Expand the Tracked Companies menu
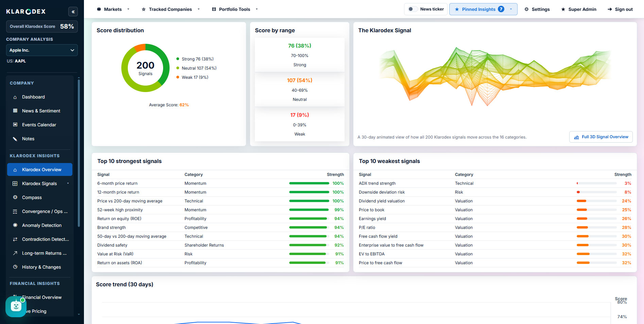This screenshot has width=644, height=324. point(170,9)
